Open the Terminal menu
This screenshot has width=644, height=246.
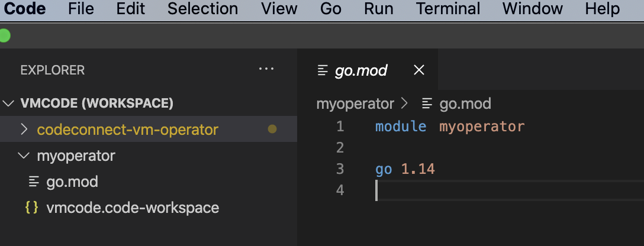[x=447, y=9]
